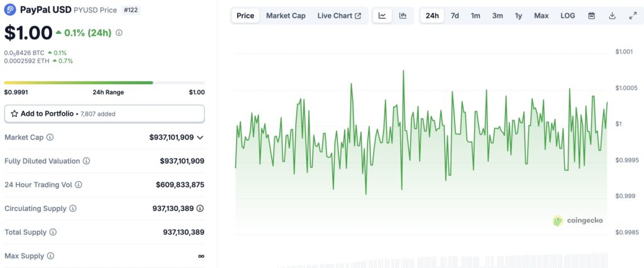Image resolution: width=644 pixels, height=268 pixels.
Task: Select line chart view icon
Action: pos(382,16)
